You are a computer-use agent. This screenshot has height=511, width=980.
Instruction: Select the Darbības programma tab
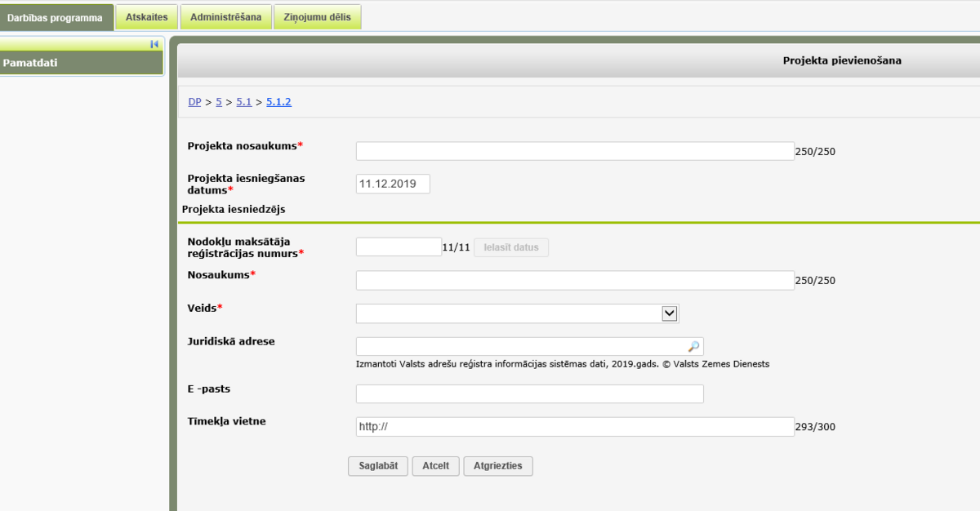(56, 18)
